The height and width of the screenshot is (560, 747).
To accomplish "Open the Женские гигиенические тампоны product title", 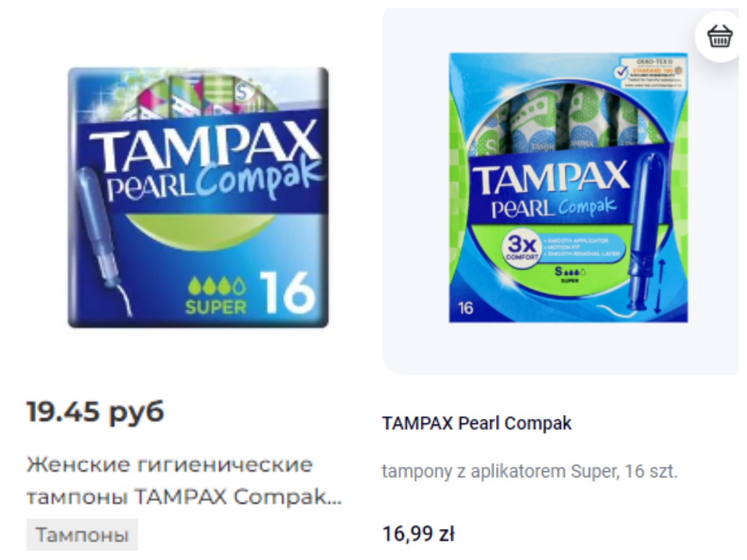I will coord(184,481).
